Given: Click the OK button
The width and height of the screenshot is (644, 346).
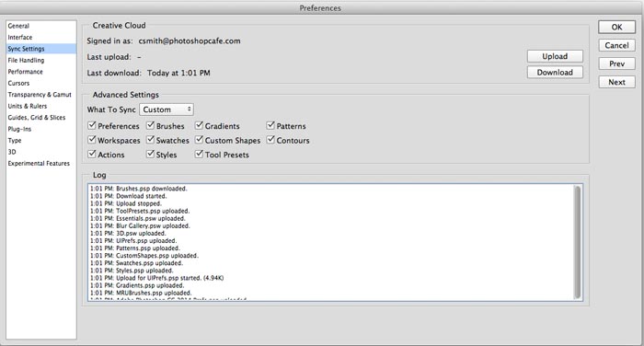Looking at the screenshot, I should (x=616, y=27).
